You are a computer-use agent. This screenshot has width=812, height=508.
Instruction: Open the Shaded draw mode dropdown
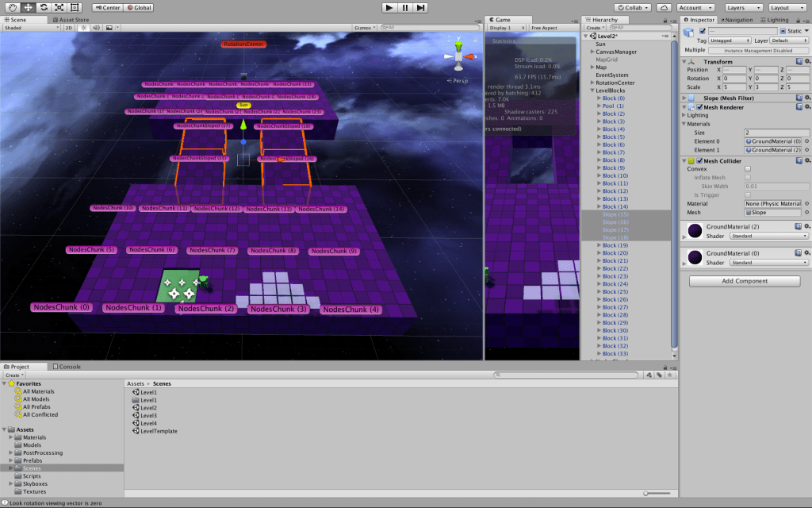coord(32,27)
